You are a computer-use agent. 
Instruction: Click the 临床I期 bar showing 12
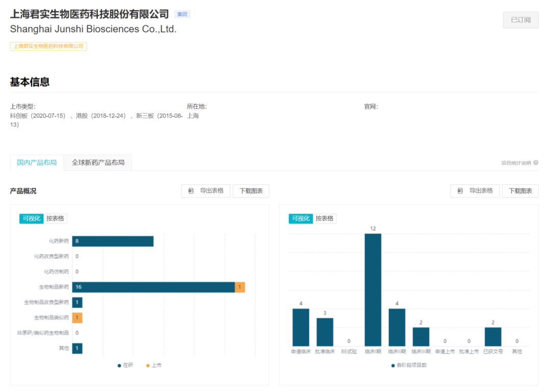click(373, 290)
